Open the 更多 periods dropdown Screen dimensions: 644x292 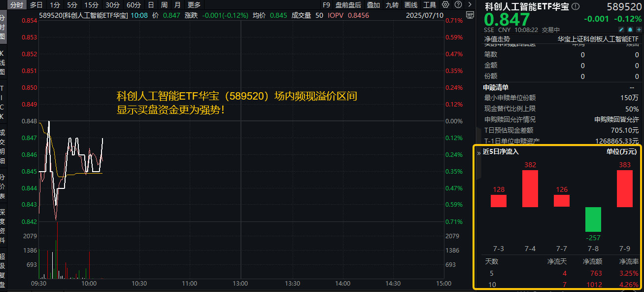[x=194, y=5]
